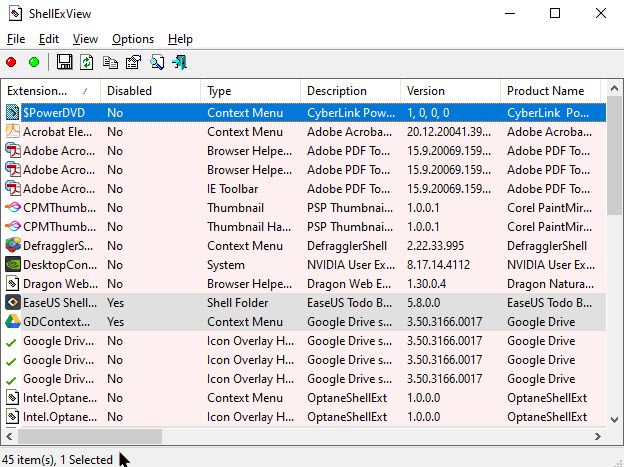Open the Find toolbar icon

[157, 63]
